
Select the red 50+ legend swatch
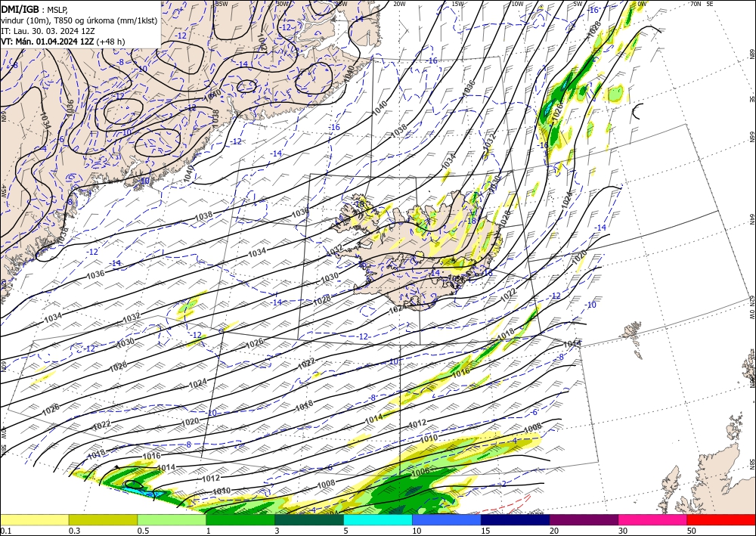click(721, 519)
